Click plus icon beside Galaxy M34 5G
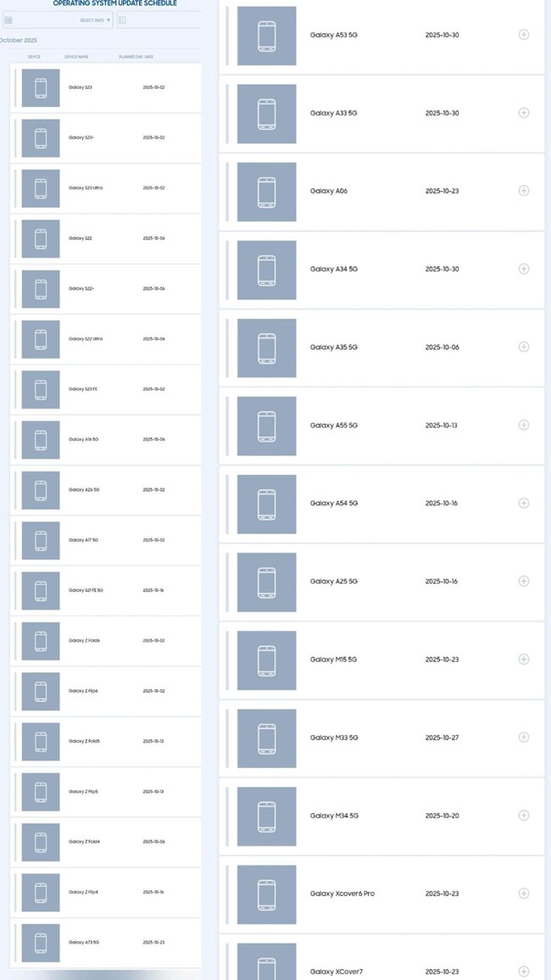This screenshot has width=551, height=980. (x=523, y=816)
